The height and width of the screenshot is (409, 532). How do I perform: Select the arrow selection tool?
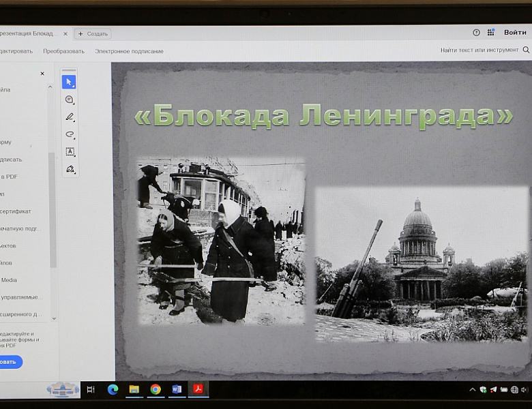click(69, 82)
